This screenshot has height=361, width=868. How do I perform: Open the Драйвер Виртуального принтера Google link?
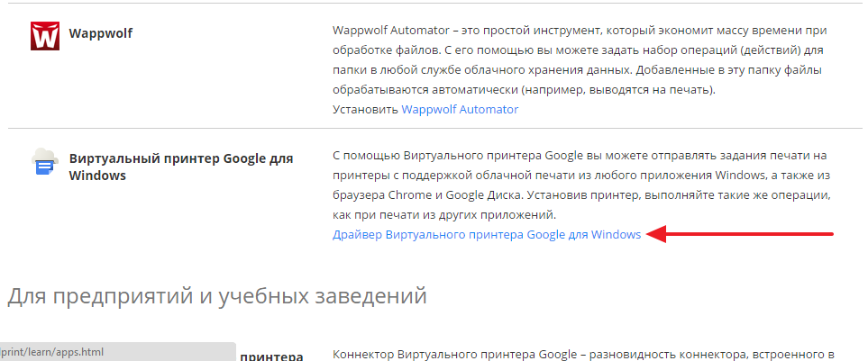[487, 234]
